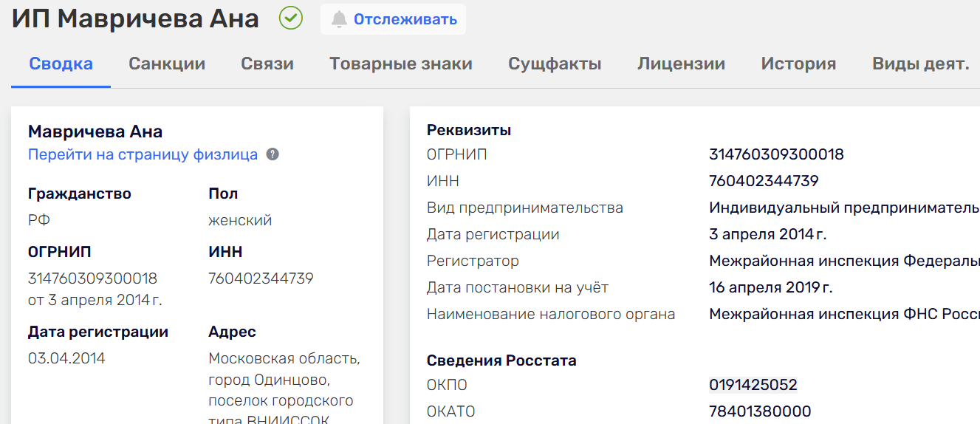The width and height of the screenshot is (980, 424).
Task: Open the Товарные знаки tab
Action: pyautogui.click(x=401, y=64)
